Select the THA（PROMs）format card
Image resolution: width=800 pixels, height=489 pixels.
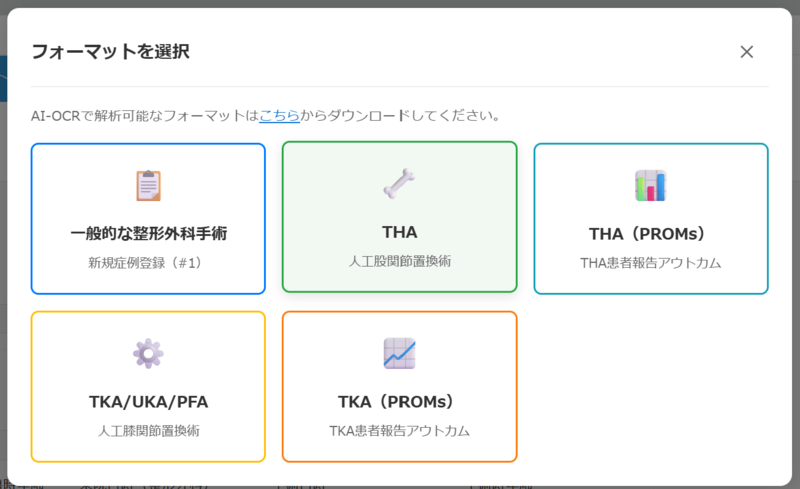651,218
